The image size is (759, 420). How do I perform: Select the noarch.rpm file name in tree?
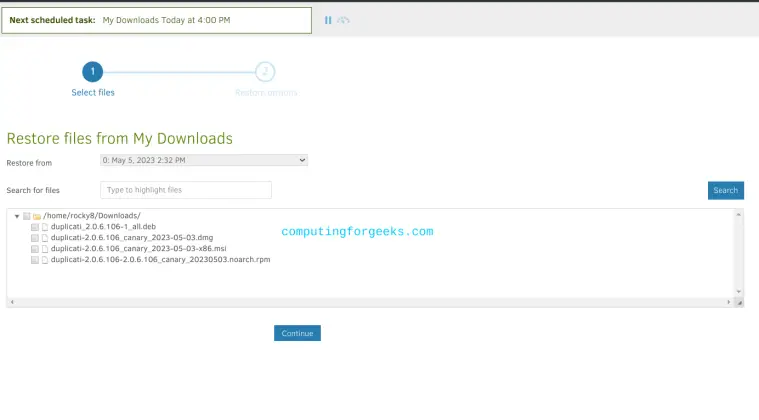160,260
